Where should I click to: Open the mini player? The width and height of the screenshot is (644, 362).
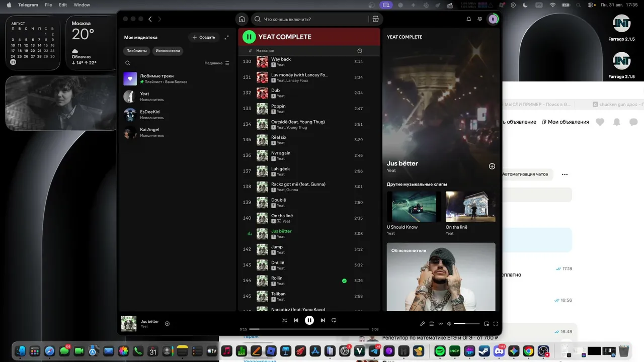pyautogui.click(x=487, y=324)
